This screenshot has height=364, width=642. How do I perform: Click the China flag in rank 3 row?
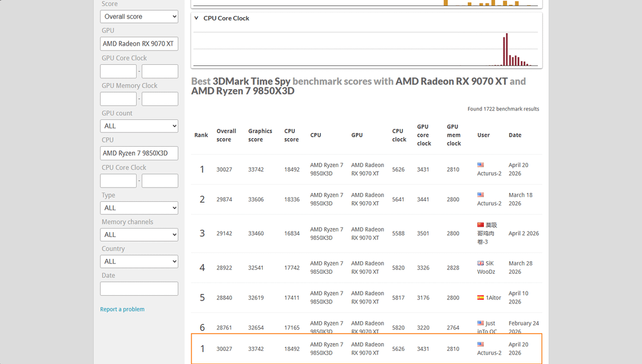[480, 225]
